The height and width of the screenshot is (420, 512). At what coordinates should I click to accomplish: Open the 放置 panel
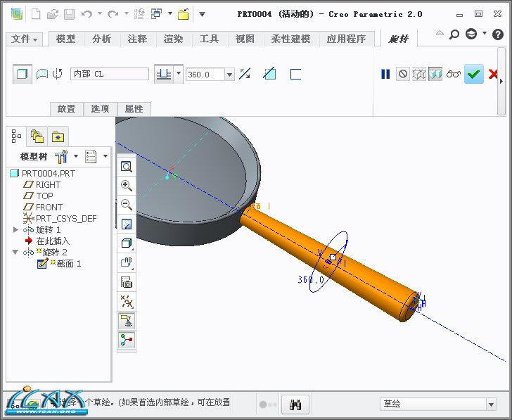(66, 109)
